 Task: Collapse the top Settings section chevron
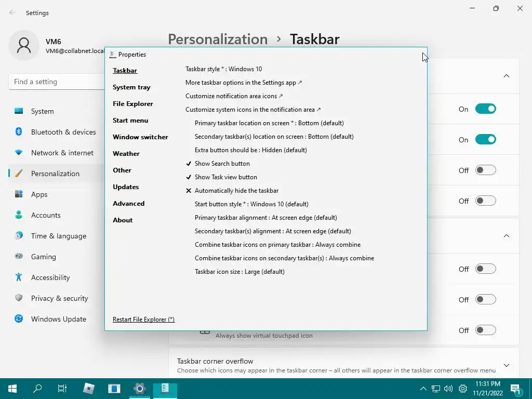pos(506,76)
